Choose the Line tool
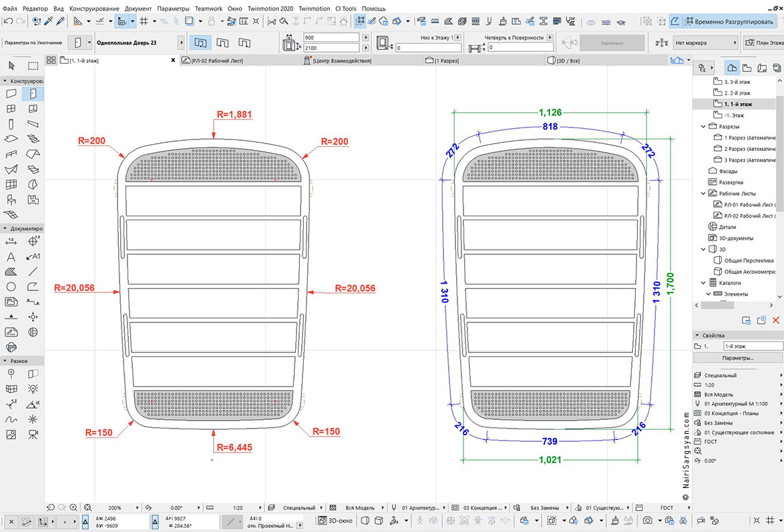784x532 pixels. coord(33,272)
